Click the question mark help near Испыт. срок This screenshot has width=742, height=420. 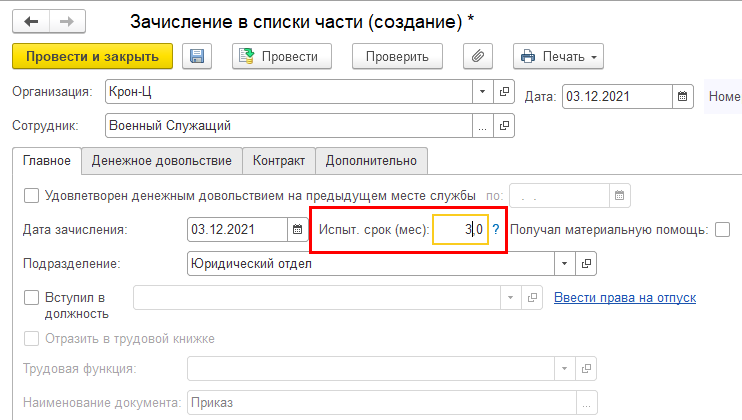(x=496, y=230)
